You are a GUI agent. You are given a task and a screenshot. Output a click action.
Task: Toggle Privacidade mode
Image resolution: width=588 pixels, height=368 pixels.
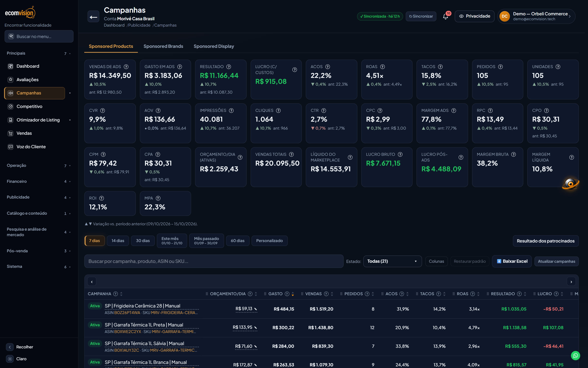tap(474, 16)
